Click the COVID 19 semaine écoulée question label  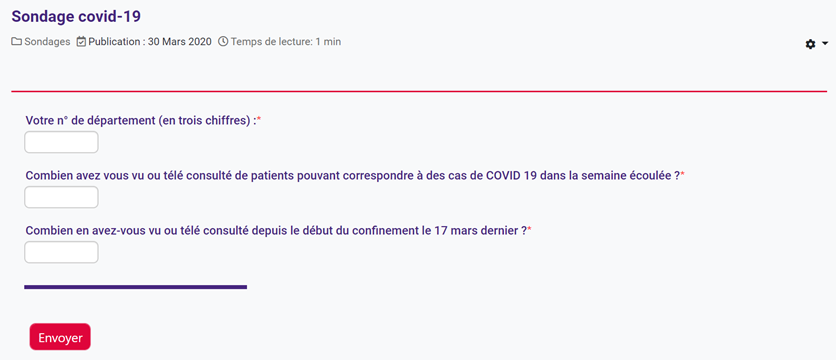click(352, 175)
